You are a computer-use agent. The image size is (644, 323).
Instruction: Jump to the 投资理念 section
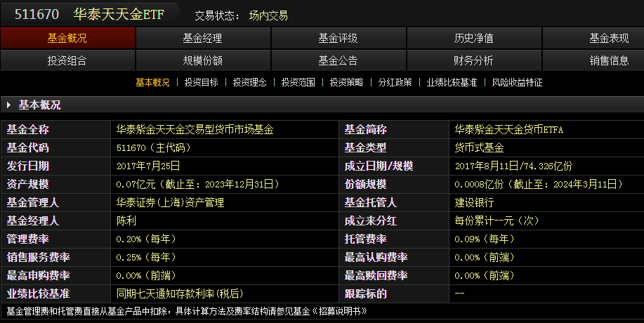(249, 83)
